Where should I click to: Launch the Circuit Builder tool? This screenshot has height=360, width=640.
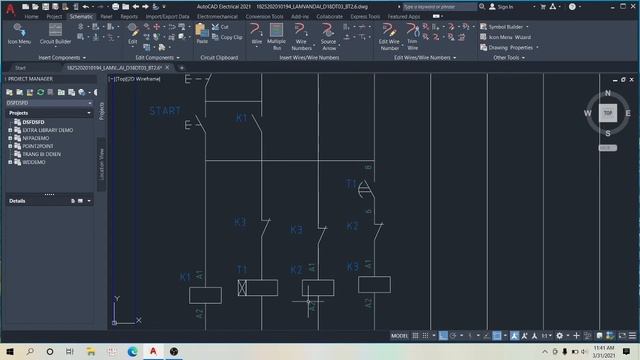pos(55,33)
